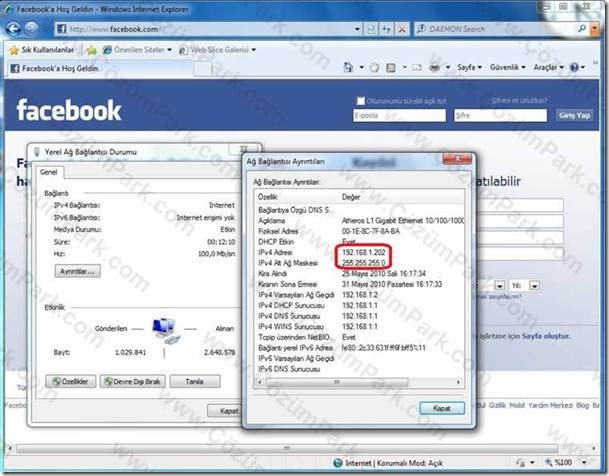609x476 pixels.
Task: Click the Help question mark icon
Action: point(574,68)
